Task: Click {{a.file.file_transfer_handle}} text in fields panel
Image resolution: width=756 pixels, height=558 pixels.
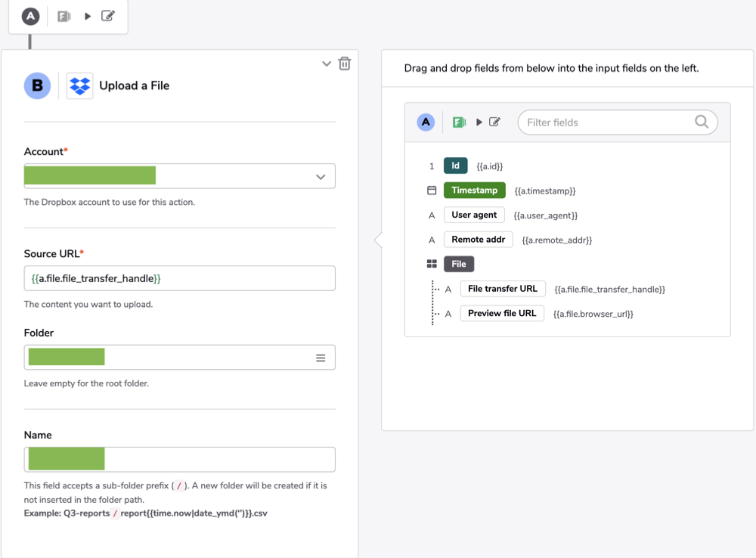Action: [609, 290]
